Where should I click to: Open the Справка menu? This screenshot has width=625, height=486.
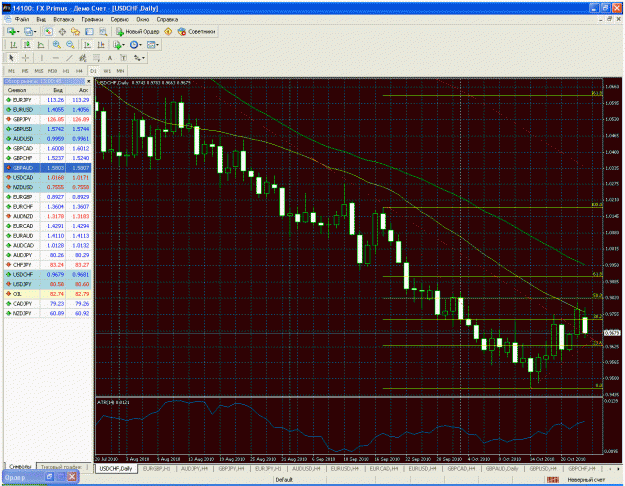click(167, 19)
